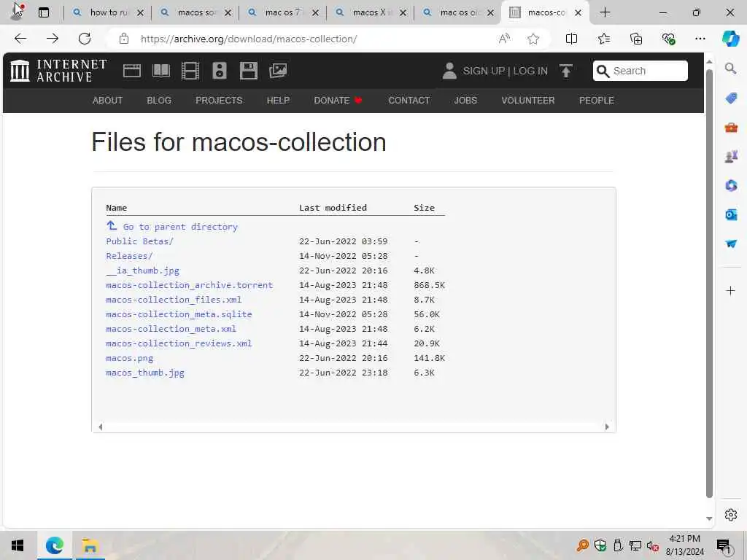
Task: Click the Internet Archive upload arrow icon
Action: point(566,71)
